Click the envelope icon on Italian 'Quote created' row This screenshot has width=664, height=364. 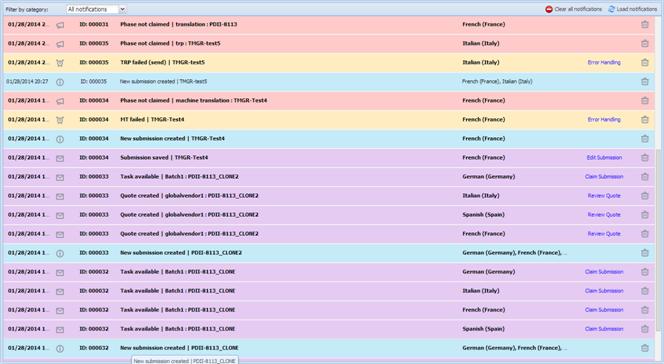click(x=60, y=196)
